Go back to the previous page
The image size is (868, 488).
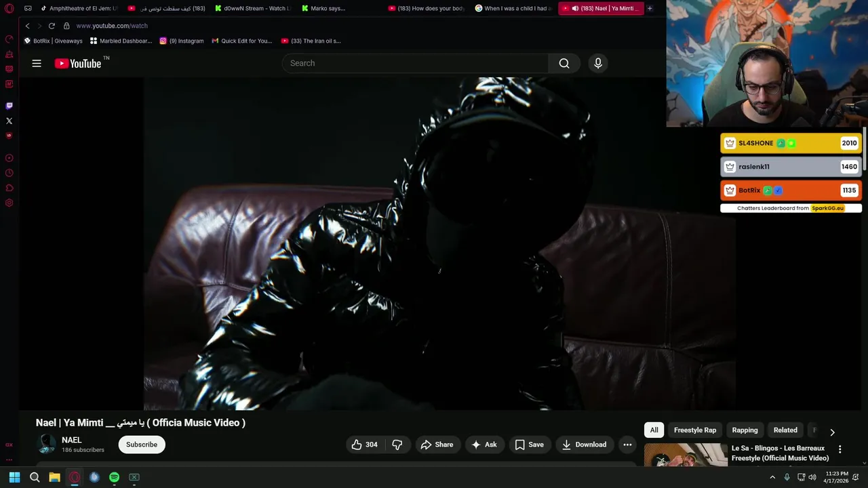pos(27,26)
